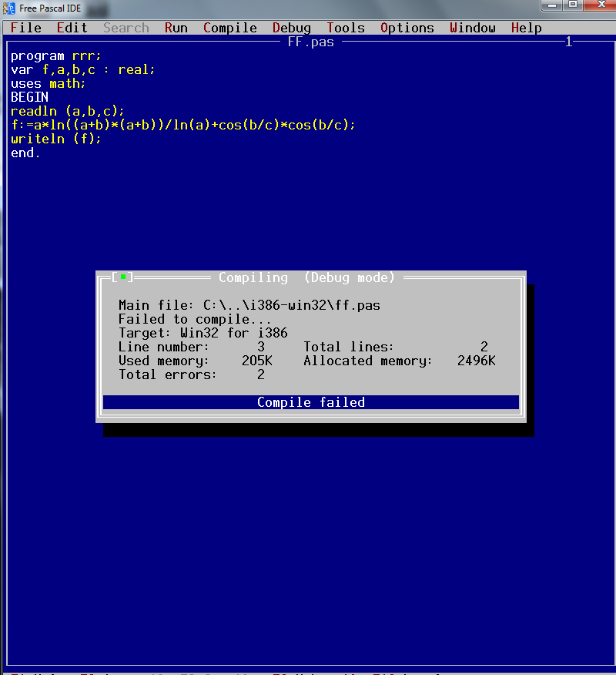616x675 pixels.
Task: Place cursor on the 'program rrr;' line
Action: [x=56, y=55]
